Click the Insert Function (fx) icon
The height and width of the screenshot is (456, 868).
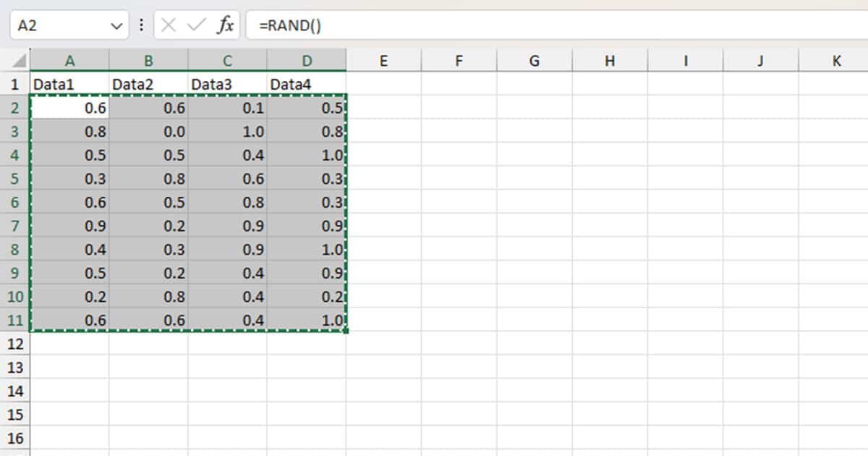[x=225, y=24]
